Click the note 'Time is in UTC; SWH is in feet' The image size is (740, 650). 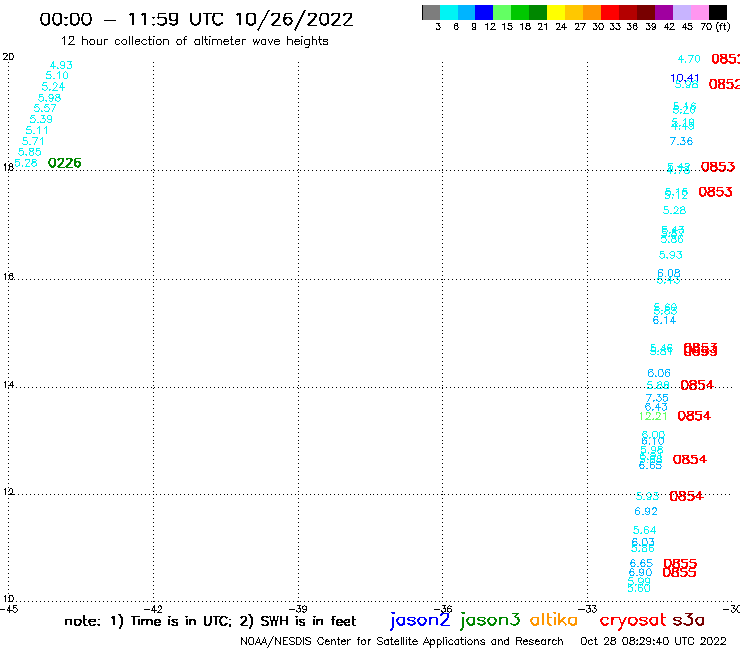click(210, 621)
